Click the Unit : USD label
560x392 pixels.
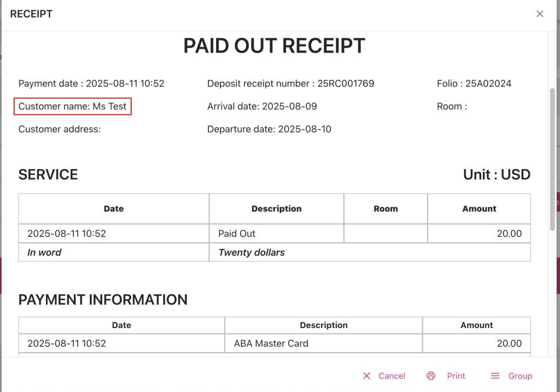coord(497,174)
